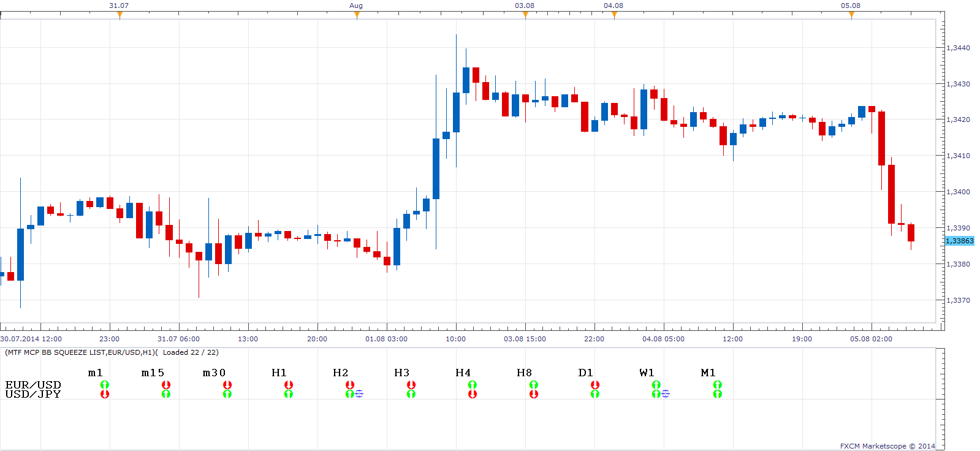
Task: Click the EUR/USD row label
Action: (x=33, y=385)
